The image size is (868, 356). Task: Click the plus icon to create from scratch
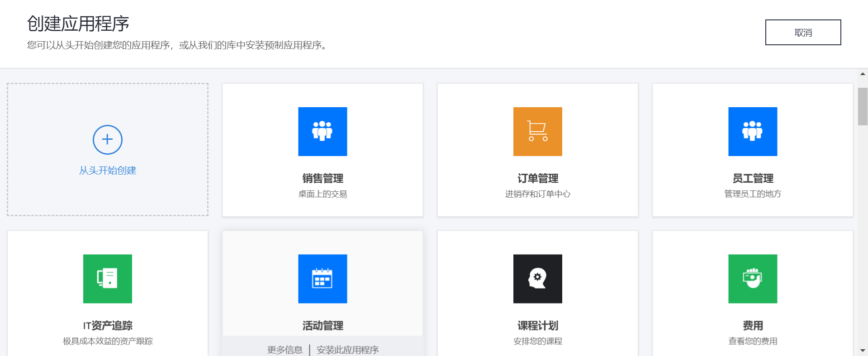tap(108, 139)
